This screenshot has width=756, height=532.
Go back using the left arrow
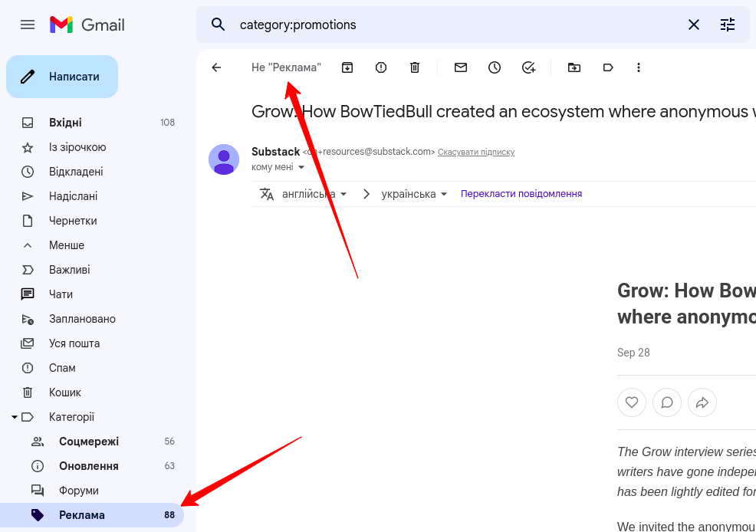pos(216,67)
